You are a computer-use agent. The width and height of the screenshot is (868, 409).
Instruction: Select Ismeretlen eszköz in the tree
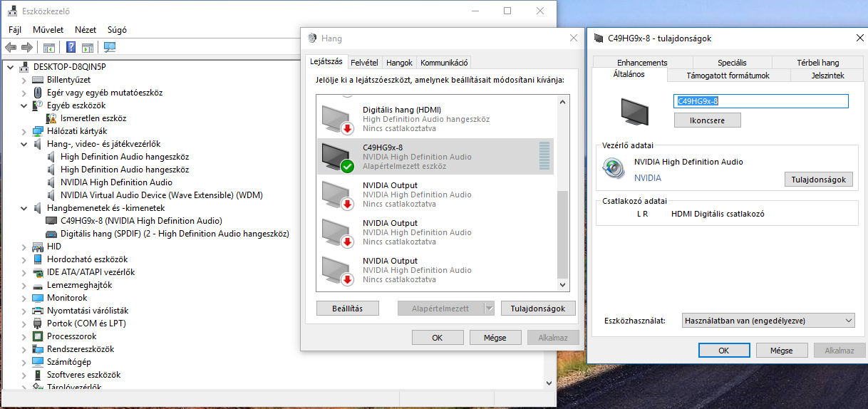(x=93, y=118)
